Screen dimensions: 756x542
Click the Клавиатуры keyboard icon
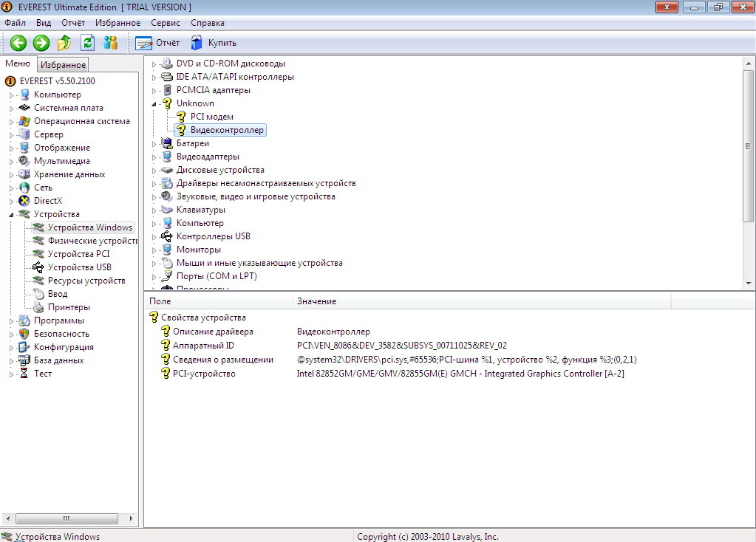(x=167, y=210)
